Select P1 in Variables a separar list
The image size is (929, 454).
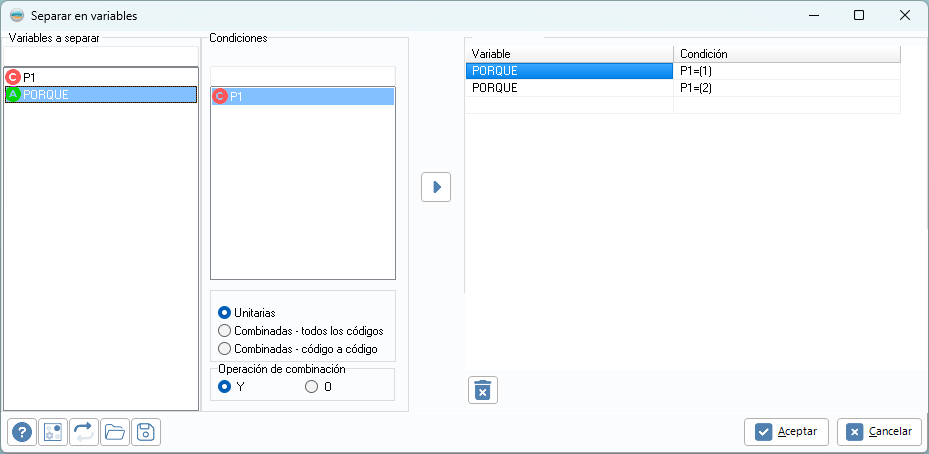[x=29, y=76]
